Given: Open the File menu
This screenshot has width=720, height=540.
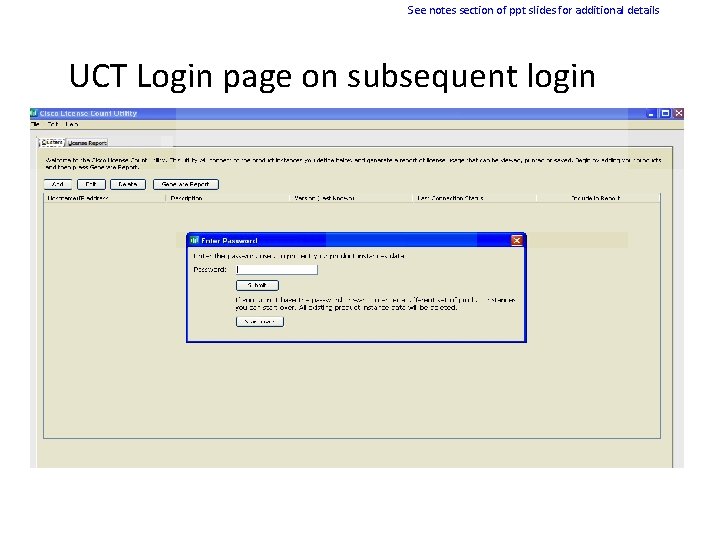Looking at the screenshot, I should (x=35, y=124).
